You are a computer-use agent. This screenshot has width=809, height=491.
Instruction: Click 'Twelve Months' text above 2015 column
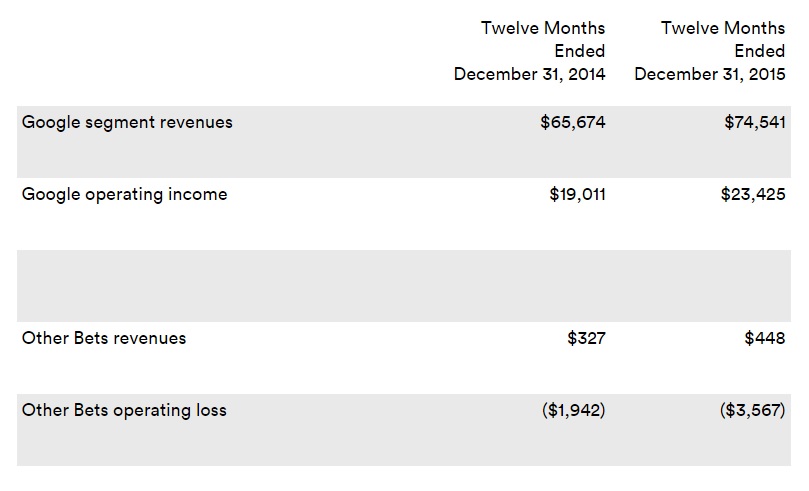[723, 28]
